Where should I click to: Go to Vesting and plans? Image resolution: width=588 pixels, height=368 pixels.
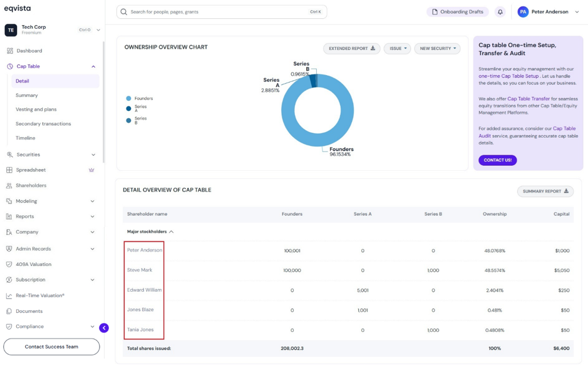click(x=36, y=110)
